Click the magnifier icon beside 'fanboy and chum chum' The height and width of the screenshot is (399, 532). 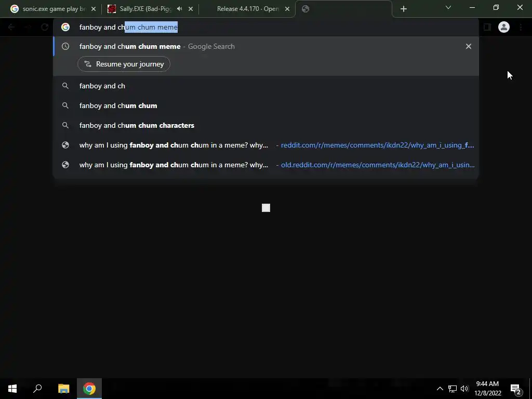65,106
